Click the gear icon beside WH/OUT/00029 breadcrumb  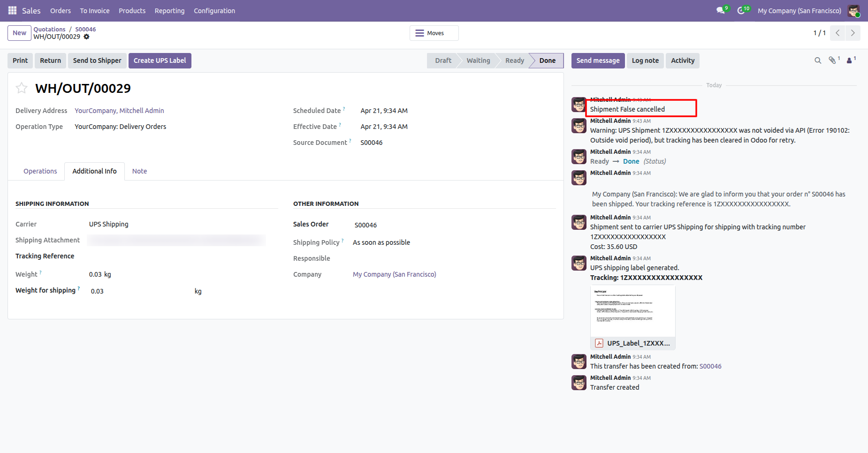tap(86, 37)
